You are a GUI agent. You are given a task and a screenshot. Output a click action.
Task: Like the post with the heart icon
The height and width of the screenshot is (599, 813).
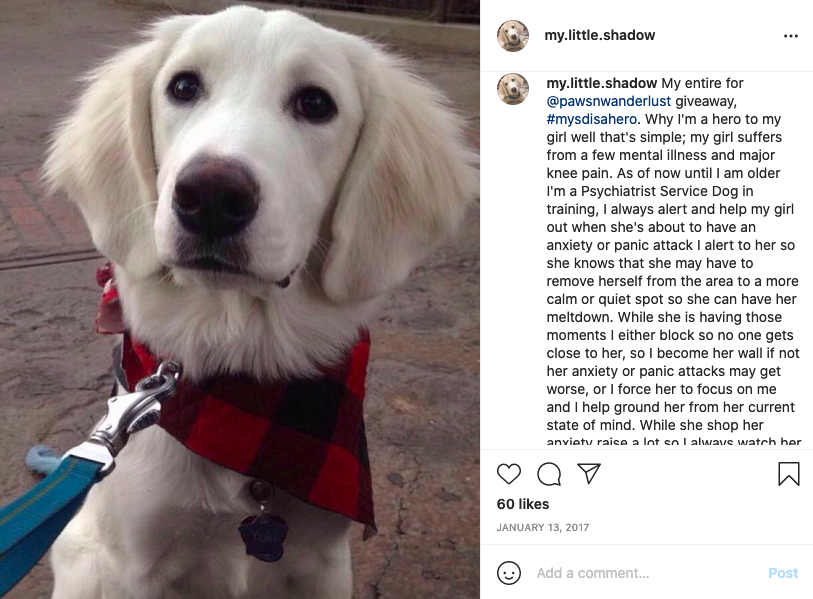(x=509, y=474)
